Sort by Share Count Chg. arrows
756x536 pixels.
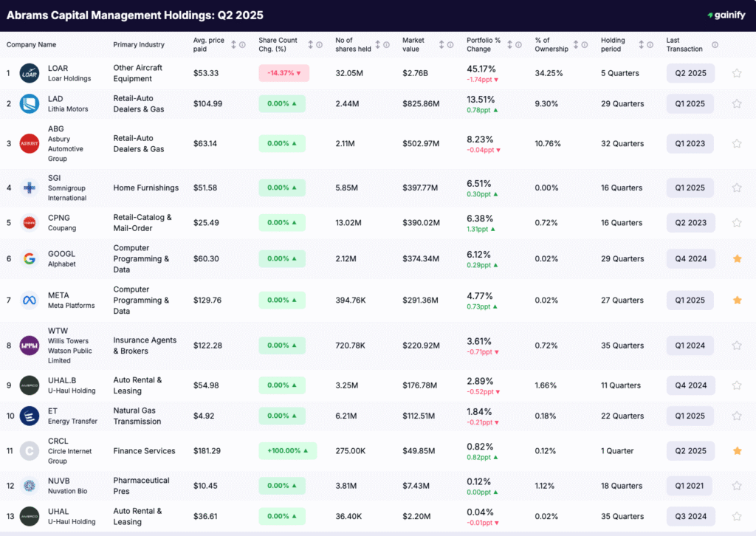point(311,45)
